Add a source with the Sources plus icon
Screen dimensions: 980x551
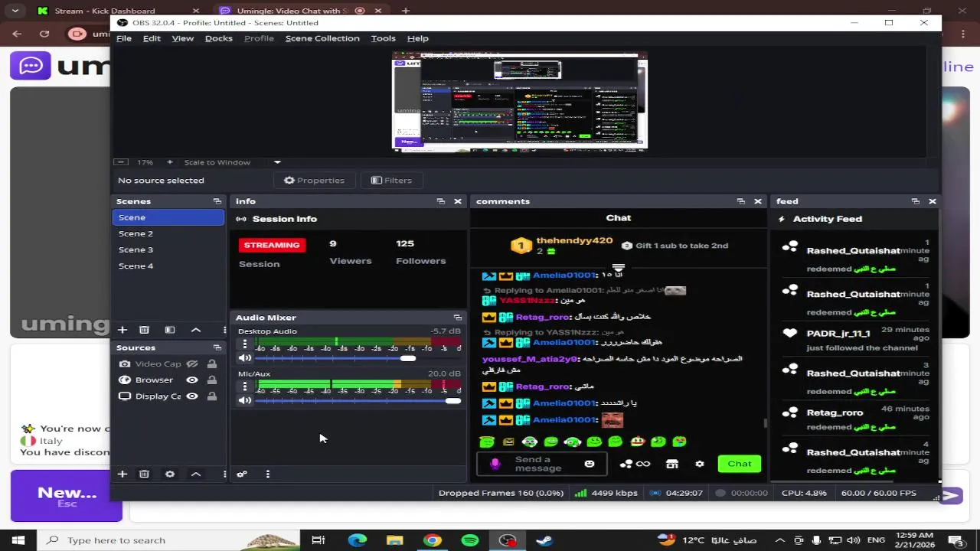122,474
